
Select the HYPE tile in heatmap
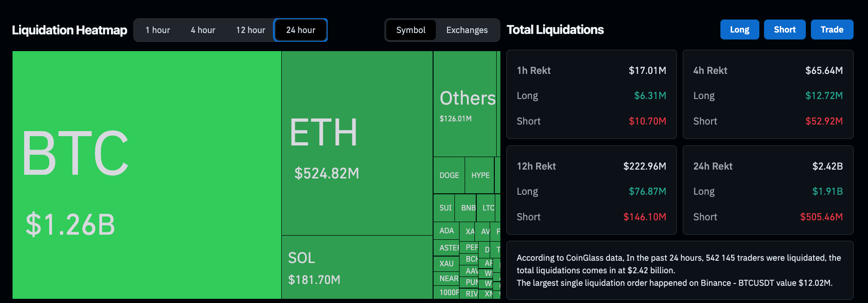pos(480,175)
